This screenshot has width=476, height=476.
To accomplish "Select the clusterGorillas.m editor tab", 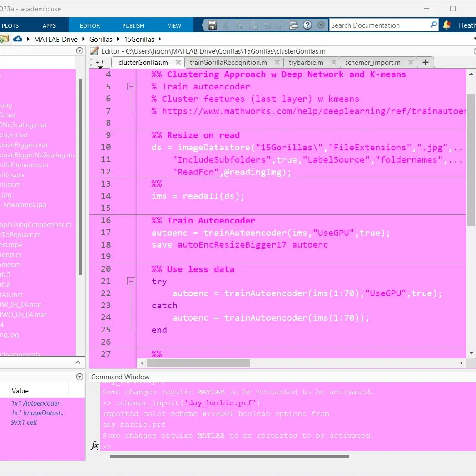I will point(143,63).
